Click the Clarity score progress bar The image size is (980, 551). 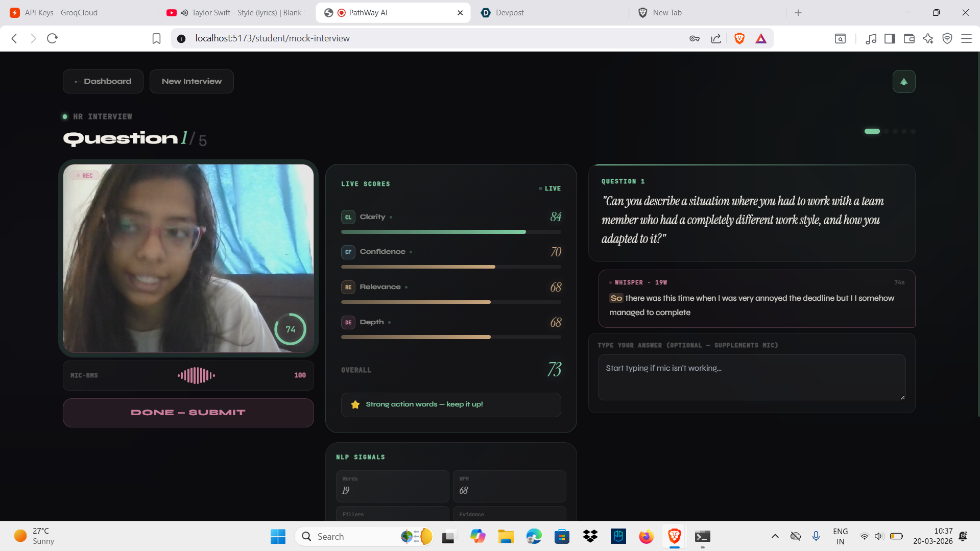[451, 232]
